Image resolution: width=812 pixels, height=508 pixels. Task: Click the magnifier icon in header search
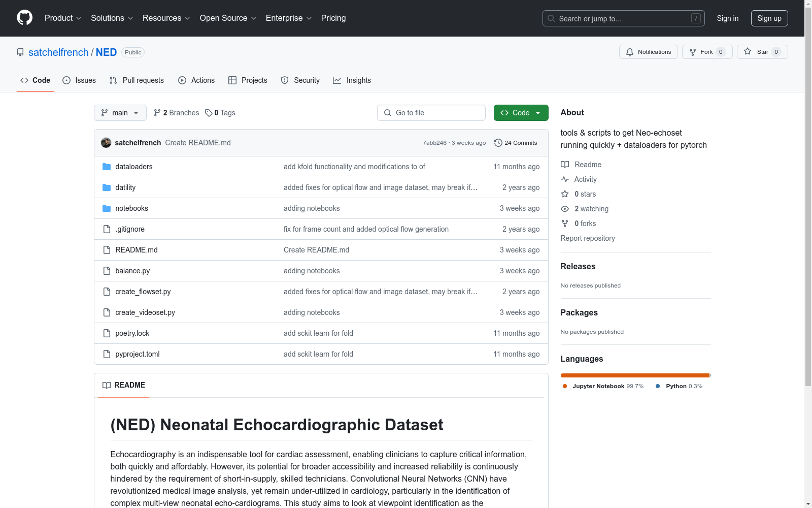[551, 18]
